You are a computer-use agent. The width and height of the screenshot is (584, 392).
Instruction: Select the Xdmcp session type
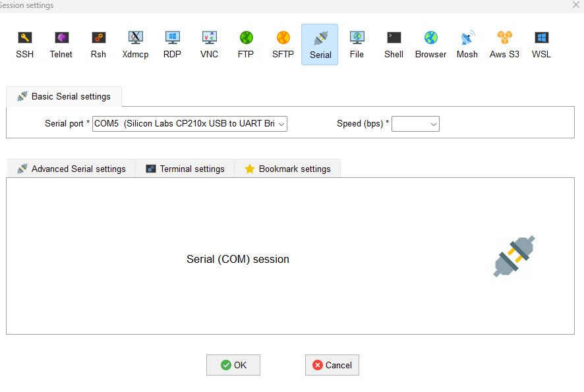[135, 44]
